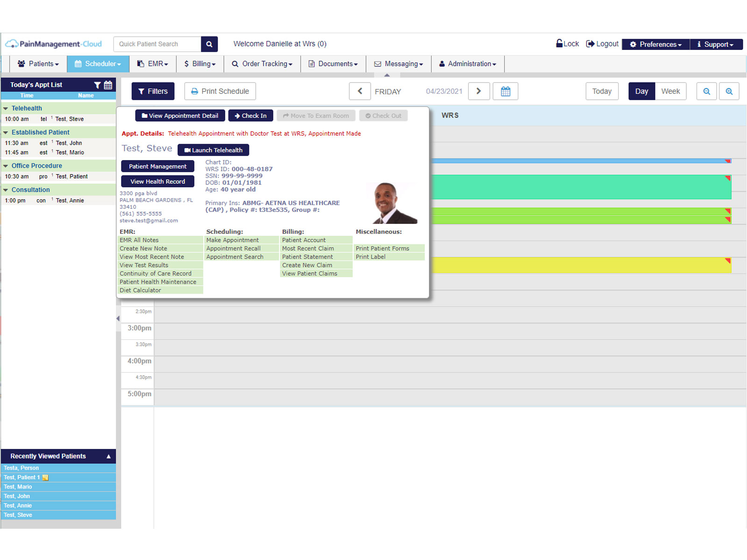Open the appointment list filter funnel icon
The height and width of the screenshot is (560, 747).
97,85
